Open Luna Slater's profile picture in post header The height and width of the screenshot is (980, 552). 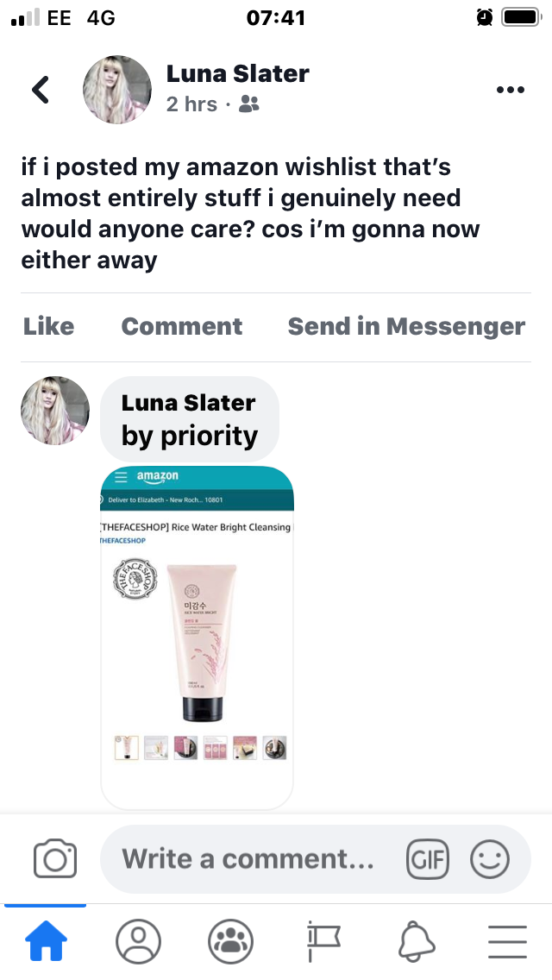click(x=117, y=90)
